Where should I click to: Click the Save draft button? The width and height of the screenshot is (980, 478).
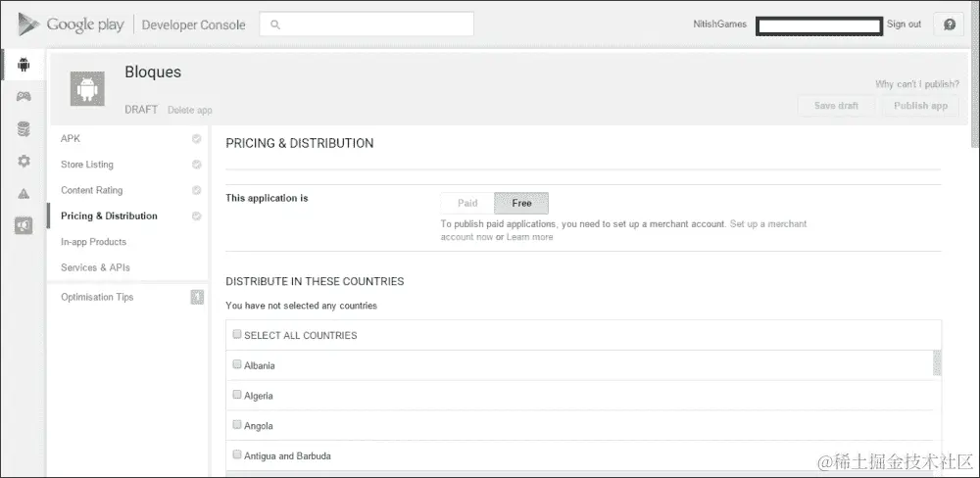point(836,106)
